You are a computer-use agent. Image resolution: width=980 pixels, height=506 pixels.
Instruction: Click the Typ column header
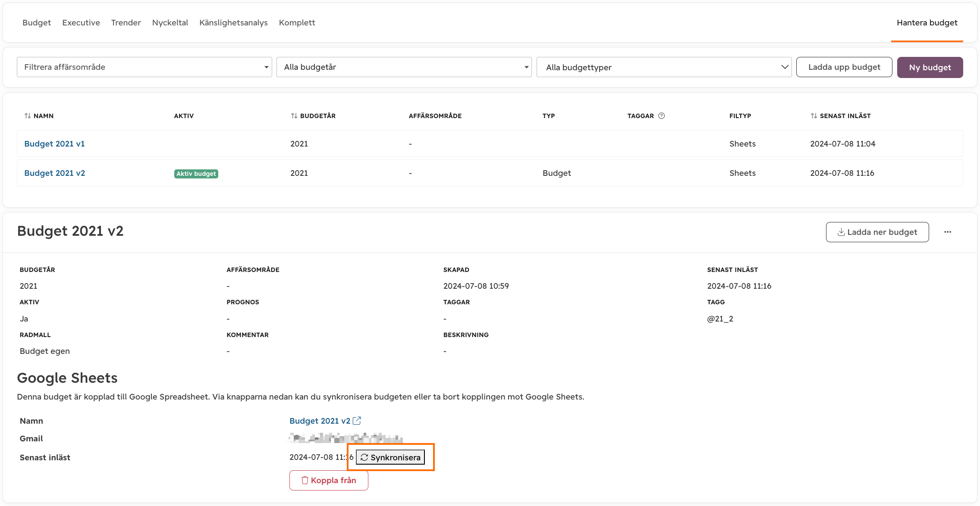[x=549, y=116]
